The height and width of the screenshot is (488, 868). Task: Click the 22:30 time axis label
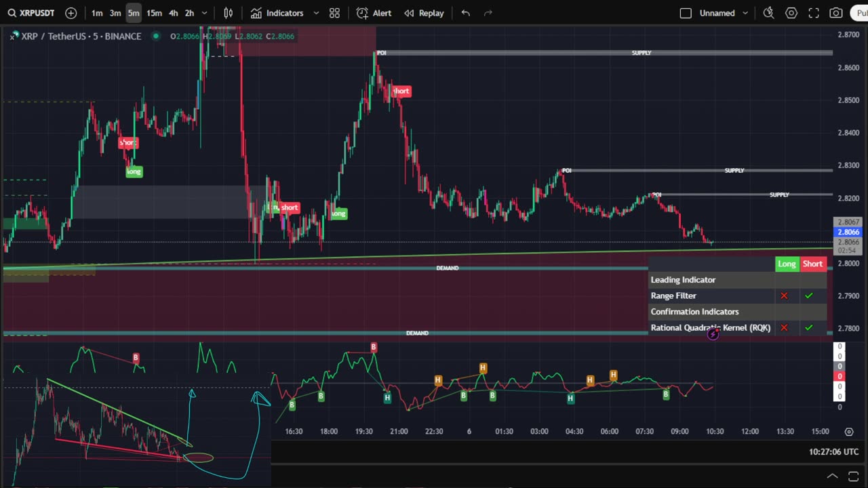(434, 432)
